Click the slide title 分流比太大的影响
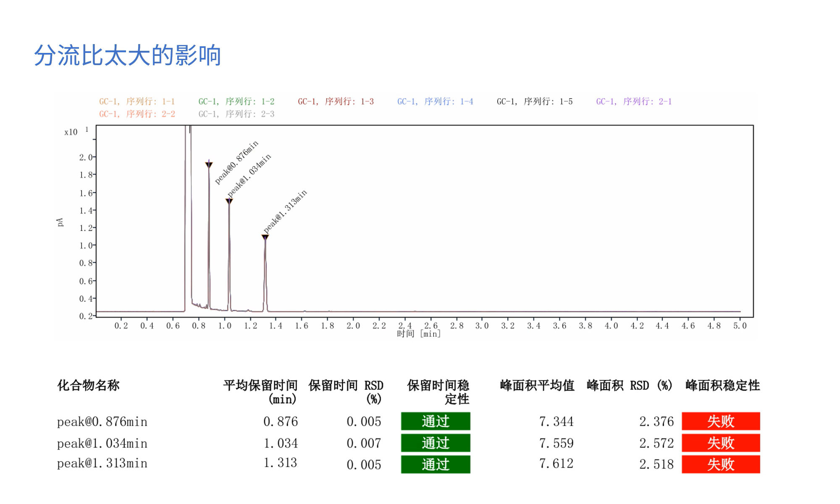The width and height of the screenshot is (840, 504). click(x=127, y=55)
